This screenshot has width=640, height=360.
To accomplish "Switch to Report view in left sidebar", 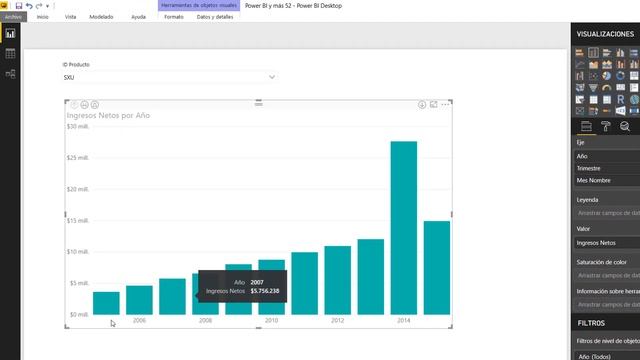I will 10,33.
